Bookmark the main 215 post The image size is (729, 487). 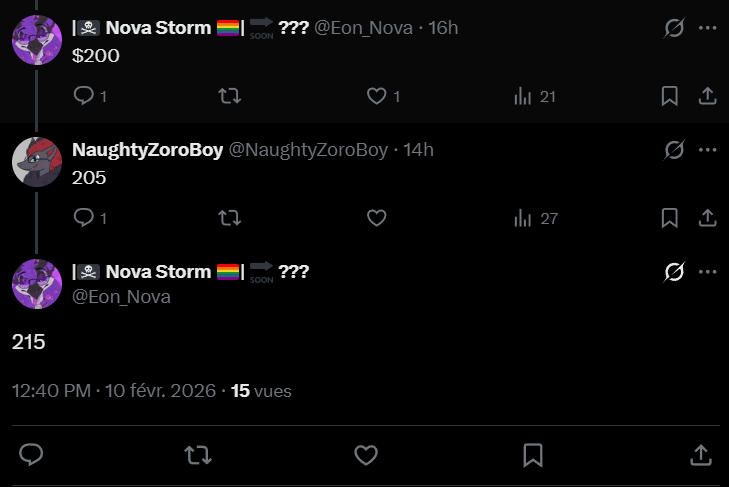tap(533, 455)
